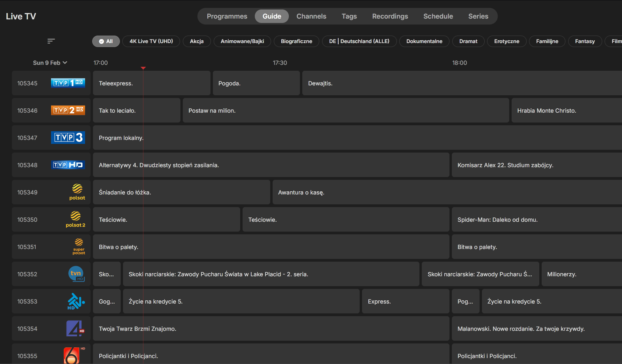Select the TVP 2 HD channel logo
Viewport: 622px width, 364px height.
pos(68,110)
